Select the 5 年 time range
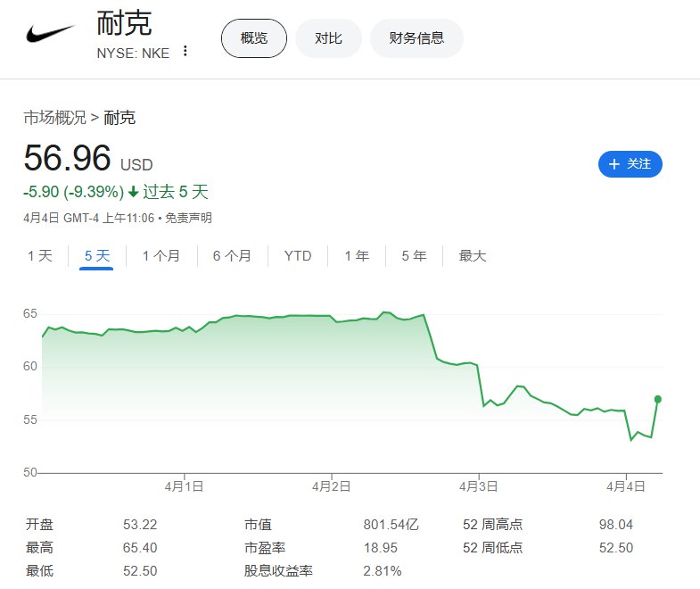 click(414, 256)
